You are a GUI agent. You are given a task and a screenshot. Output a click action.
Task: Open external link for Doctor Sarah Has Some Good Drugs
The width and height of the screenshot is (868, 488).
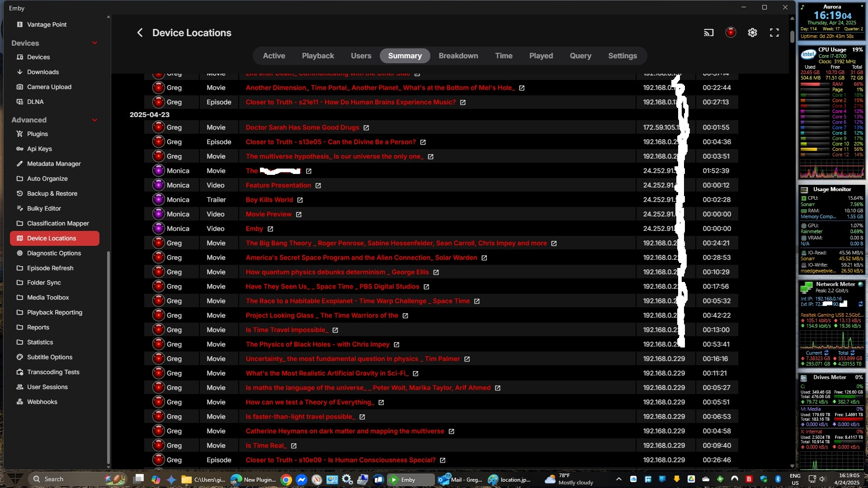(x=366, y=127)
